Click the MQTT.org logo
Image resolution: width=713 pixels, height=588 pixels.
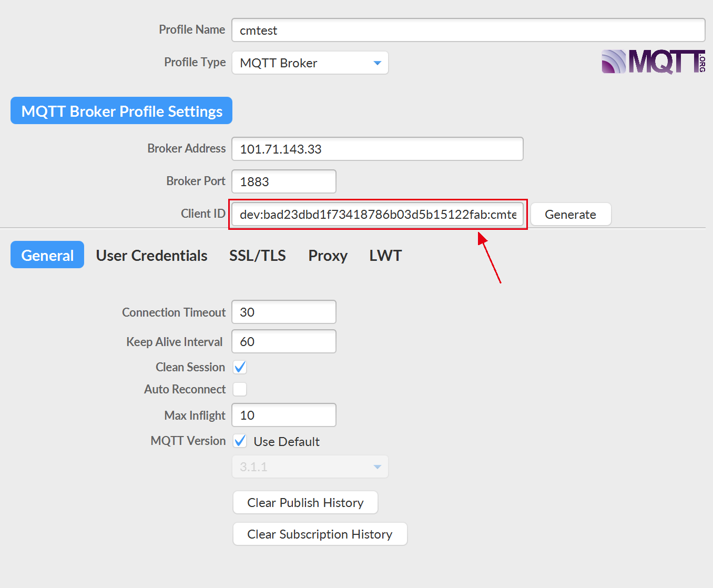(653, 62)
